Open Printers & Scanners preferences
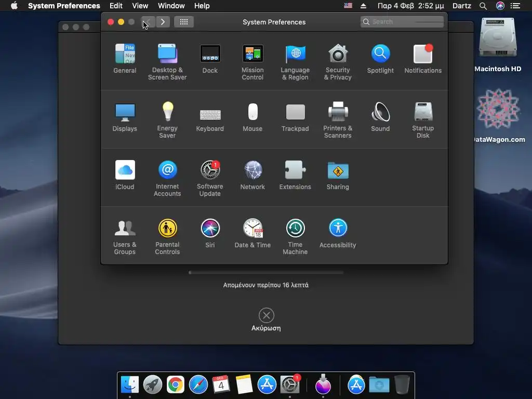 tap(338, 120)
